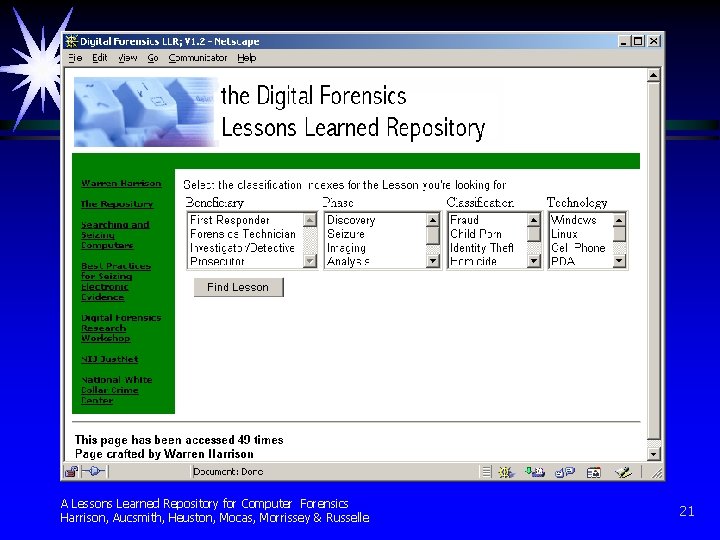The width and height of the screenshot is (720, 540).
Task: Select First Responder in Beneficiary list
Action: (246, 220)
